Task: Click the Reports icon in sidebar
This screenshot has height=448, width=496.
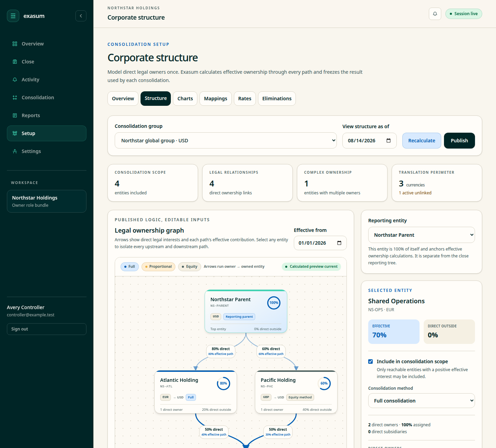Action: click(x=15, y=115)
